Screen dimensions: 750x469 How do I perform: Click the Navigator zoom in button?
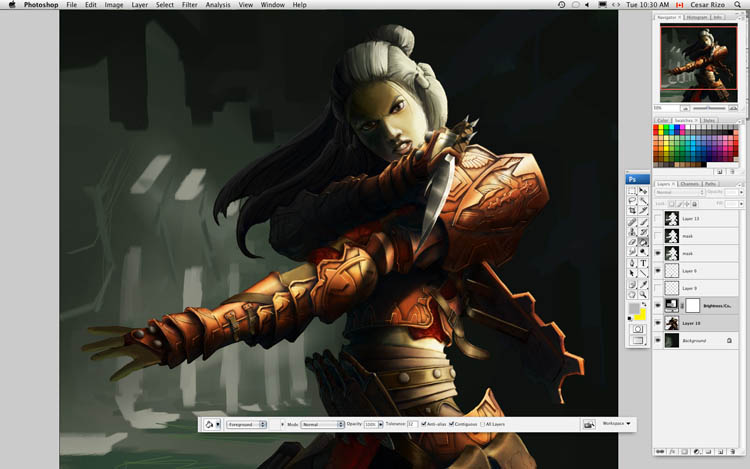pyautogui.click(x=732, y=109)
